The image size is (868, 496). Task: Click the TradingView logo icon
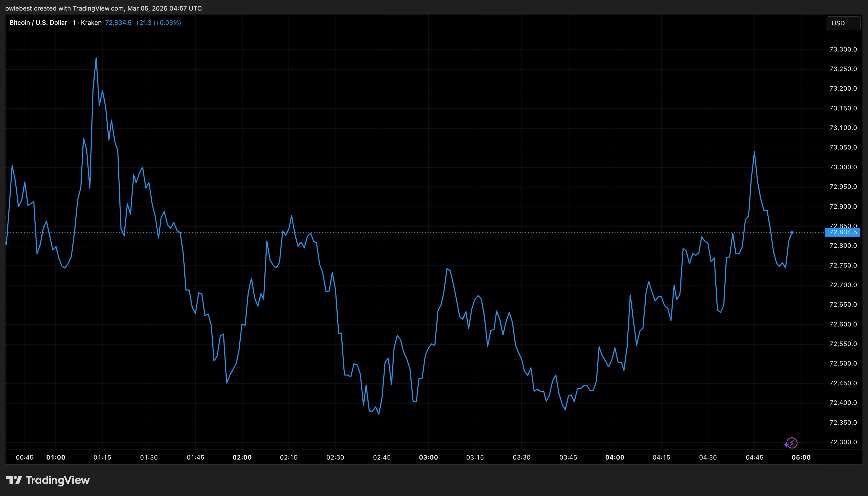tap(14, 480)
